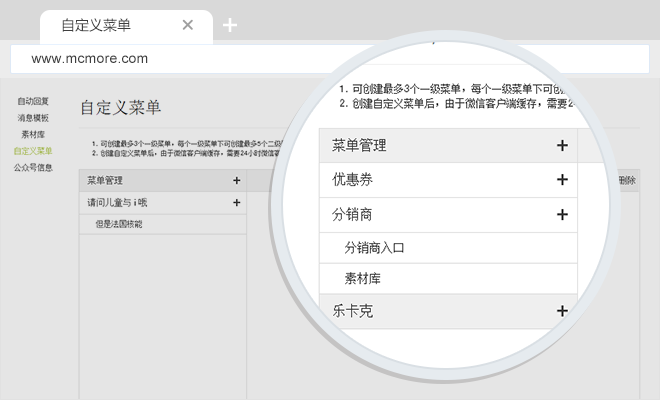Click the plus icon beside 请问儿童与i呢
The height and width of the screenshot is (400, 660).
coord(236,203)
